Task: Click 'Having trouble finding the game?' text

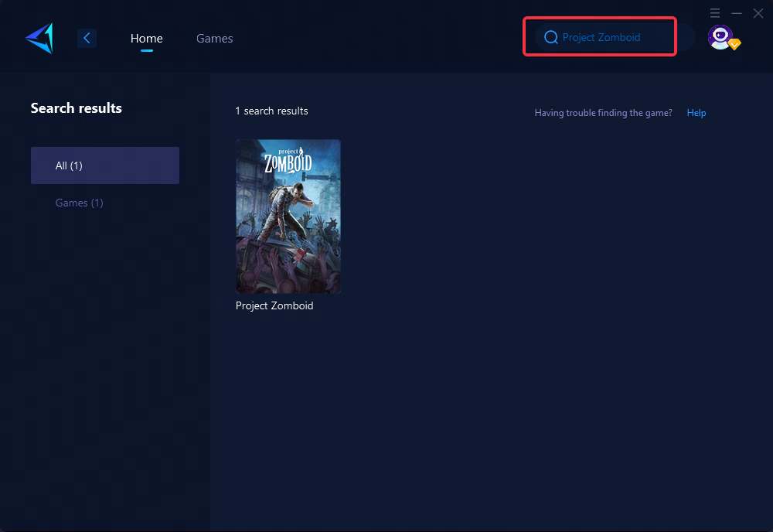Action: tap(604, 113)
